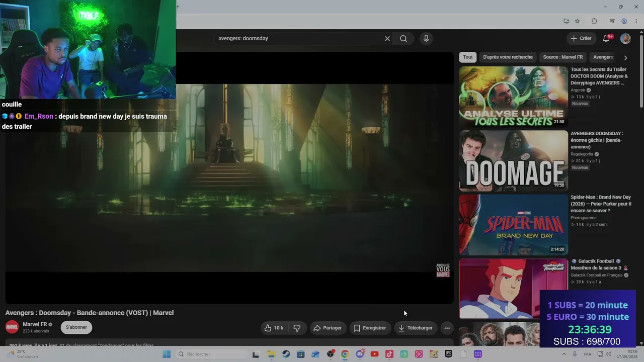Viewport: 644px width, 362px height.
Task: Open Steam from the taskbar
Action: tap(286, 354)
